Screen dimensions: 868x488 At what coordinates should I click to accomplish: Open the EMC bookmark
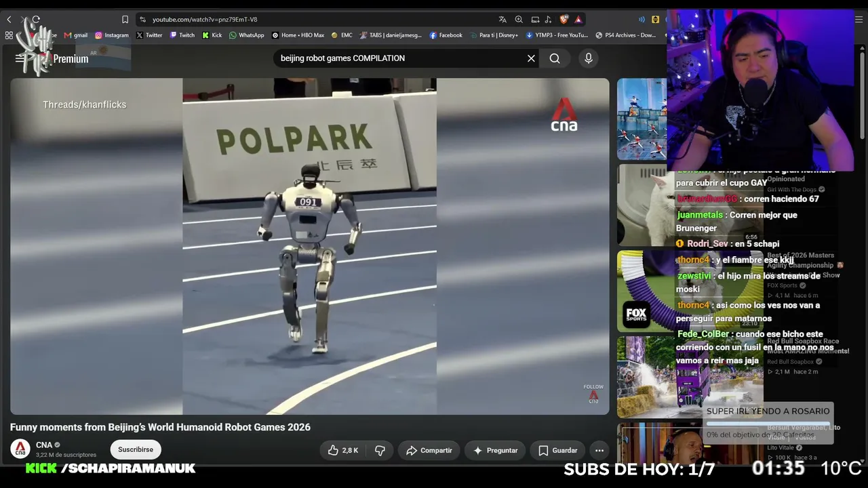(342, 35)
